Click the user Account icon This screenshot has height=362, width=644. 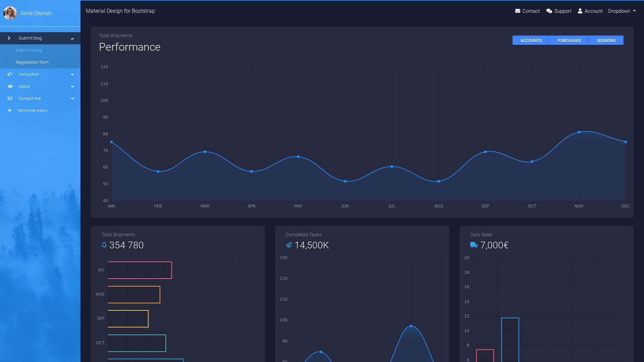click(x=580, y=11)
